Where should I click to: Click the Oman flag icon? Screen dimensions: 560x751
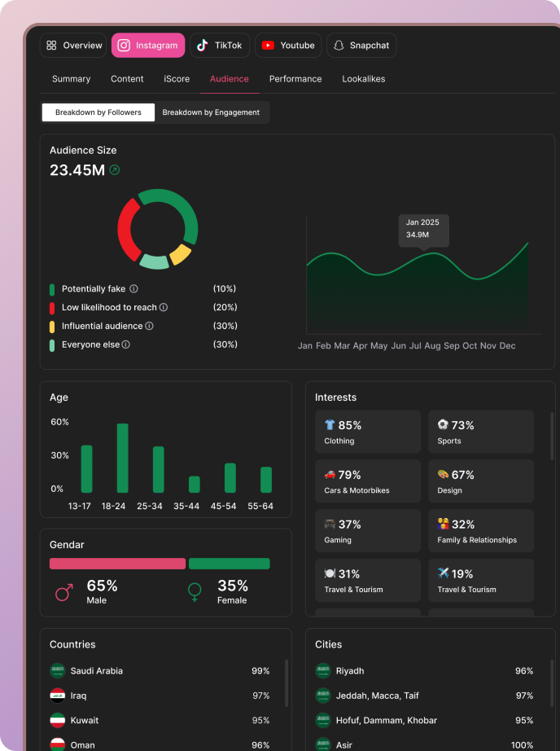pyautogui.click(x=58, y=744)
